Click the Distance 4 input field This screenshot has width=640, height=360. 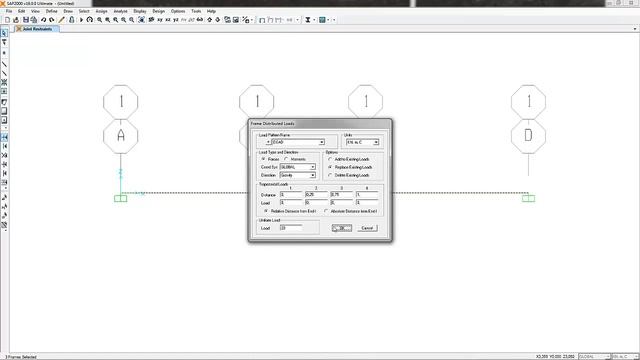coord(367,195)
